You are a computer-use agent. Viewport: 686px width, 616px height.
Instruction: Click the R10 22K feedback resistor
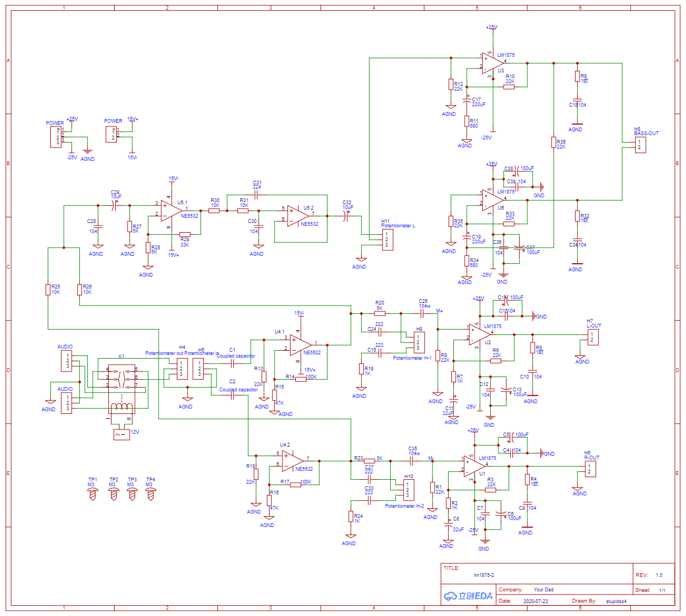(x=509, y=87)
